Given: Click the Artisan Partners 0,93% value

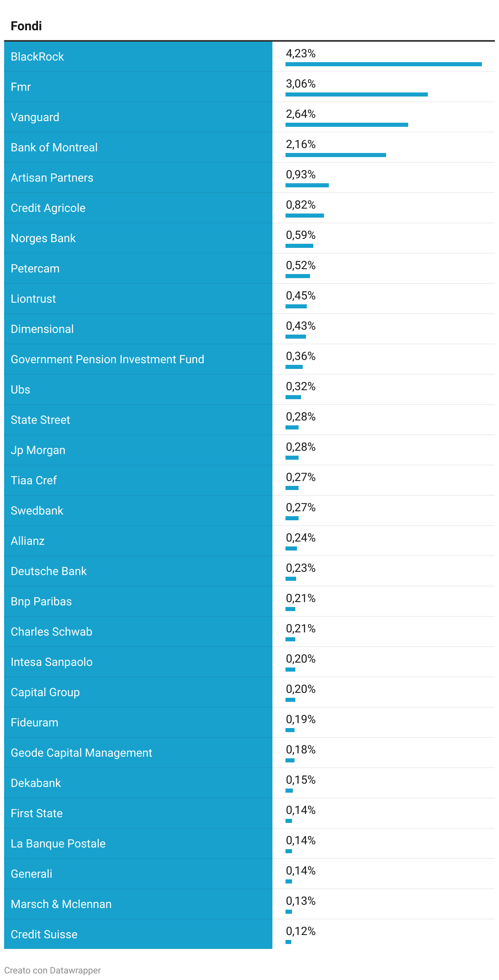Looking at the screenshot, I should [x=301, y=175].
